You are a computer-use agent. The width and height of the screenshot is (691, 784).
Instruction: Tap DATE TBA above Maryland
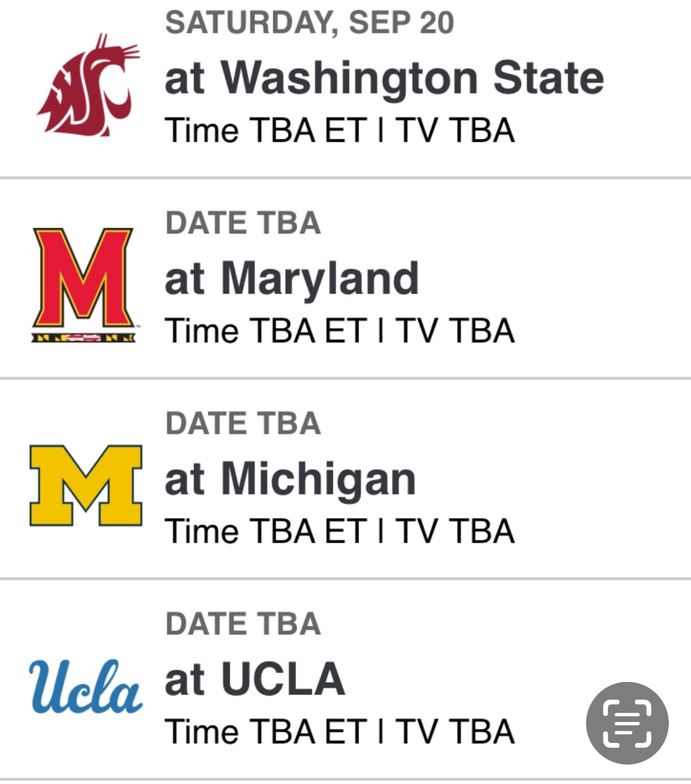[243, 223]
